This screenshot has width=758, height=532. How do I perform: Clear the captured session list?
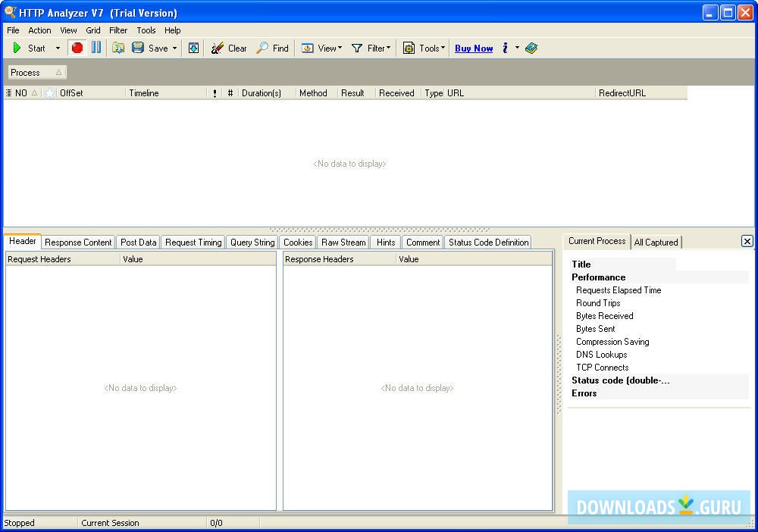point(229,48)
